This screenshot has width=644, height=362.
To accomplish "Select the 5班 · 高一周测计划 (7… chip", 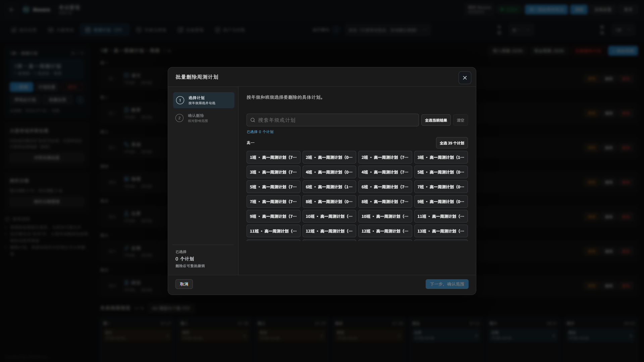I will tap(273, 187).
